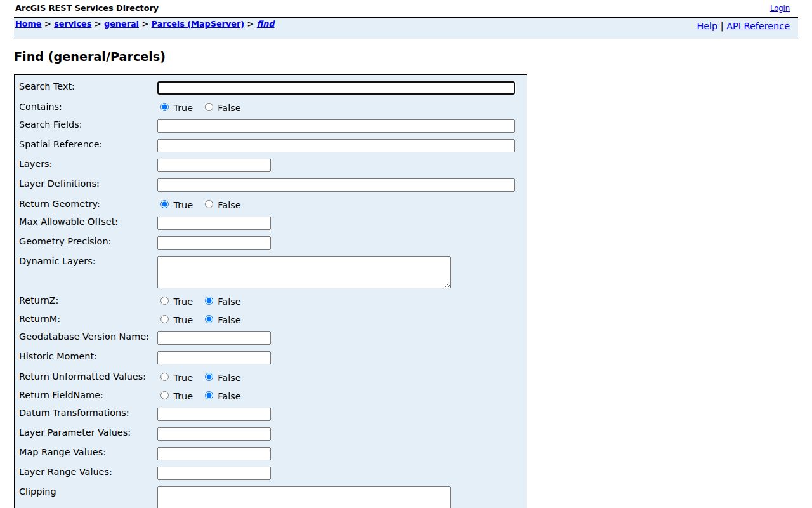Choose False for ReturnZ
Image resolution: width=812 pixels, height=508 pixels.
tap(209, 301)
